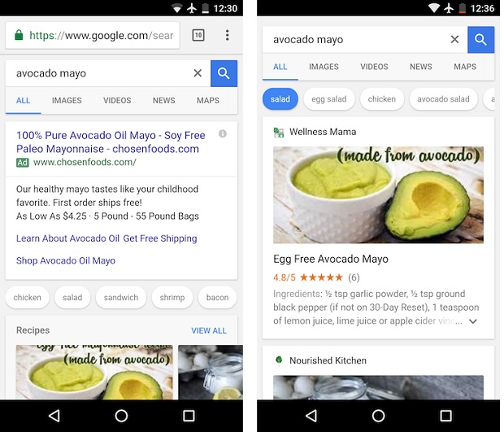Toggle the shrimp filter chip
Viewport: 504px width, 432px height.
[x=172, y=298]
